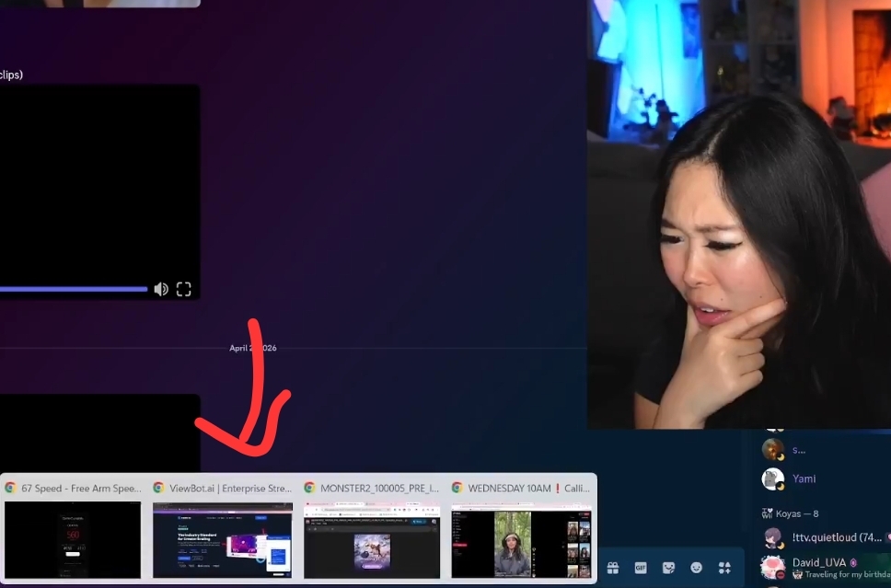Click !ttv.quietloud's avatar
Viewport: 891px width, 588px height.
[x=773, y=537]
